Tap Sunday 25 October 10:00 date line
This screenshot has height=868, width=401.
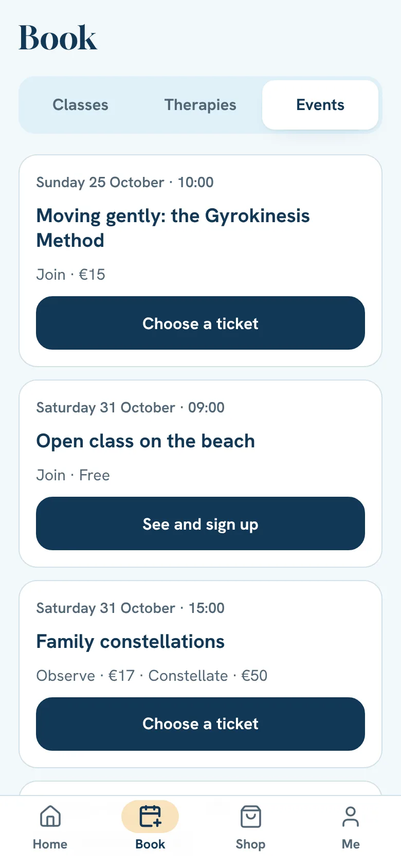pos(125,182)
